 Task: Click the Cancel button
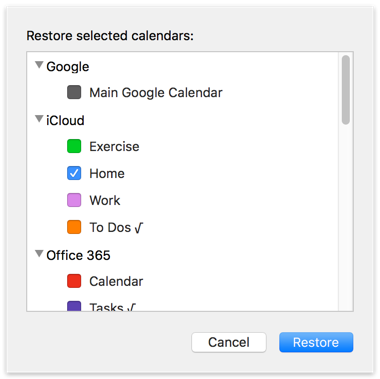tap(229, 342)
